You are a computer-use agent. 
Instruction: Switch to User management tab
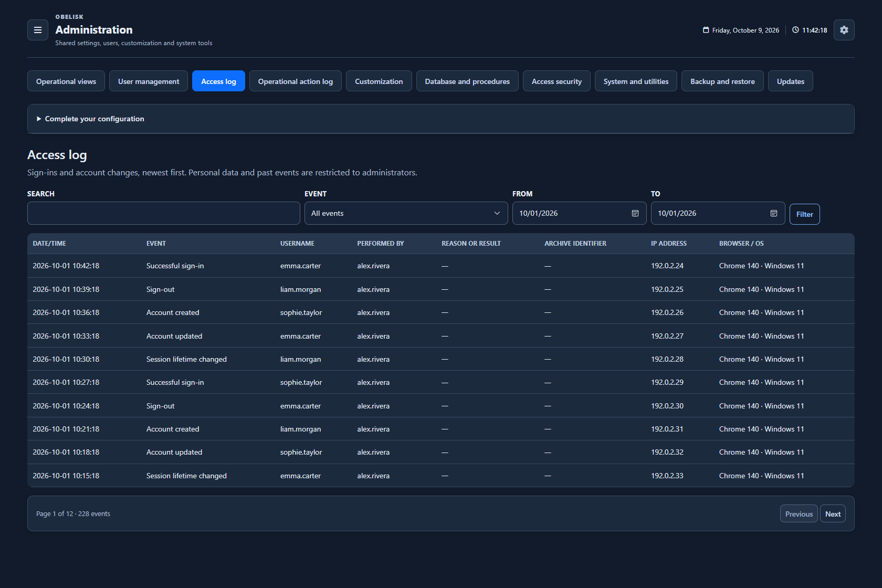point(149,81)
